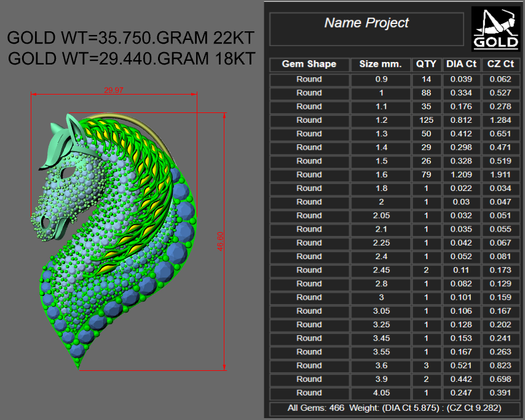Image resolution: width=525 pixels, height=420 pixels.
Task: Click the GOLD grasshopper logo icon
Action: (496, 29)
